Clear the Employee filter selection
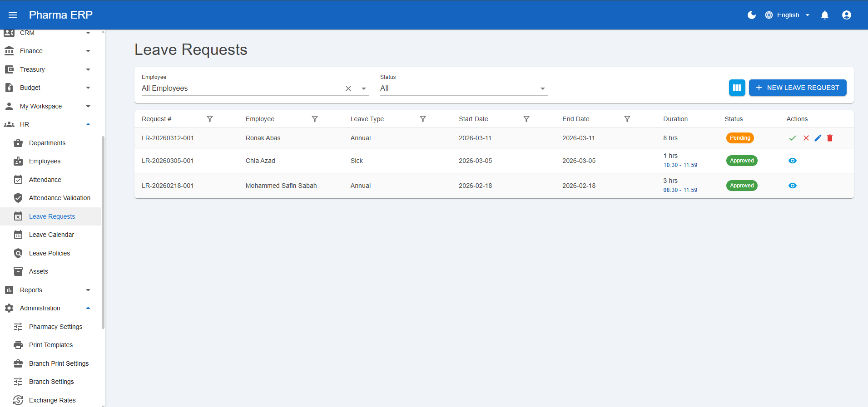868x407 pixels. click(x=348, y=88)
